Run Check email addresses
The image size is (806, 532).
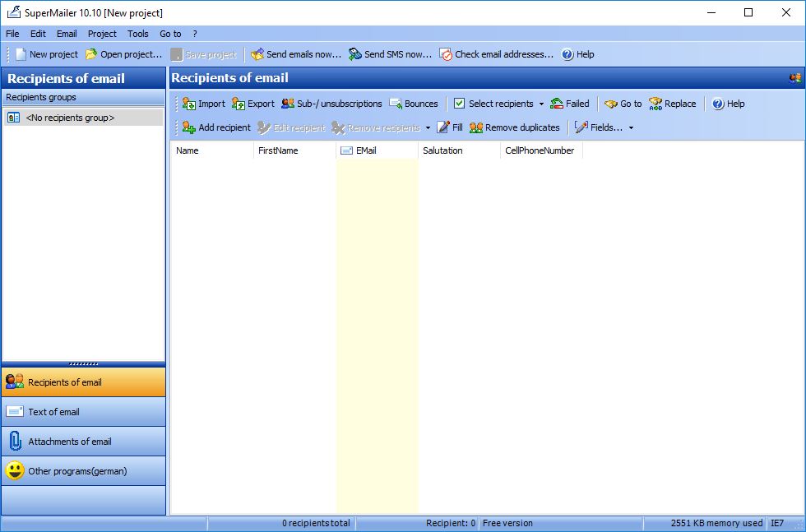tap(497, 54)
